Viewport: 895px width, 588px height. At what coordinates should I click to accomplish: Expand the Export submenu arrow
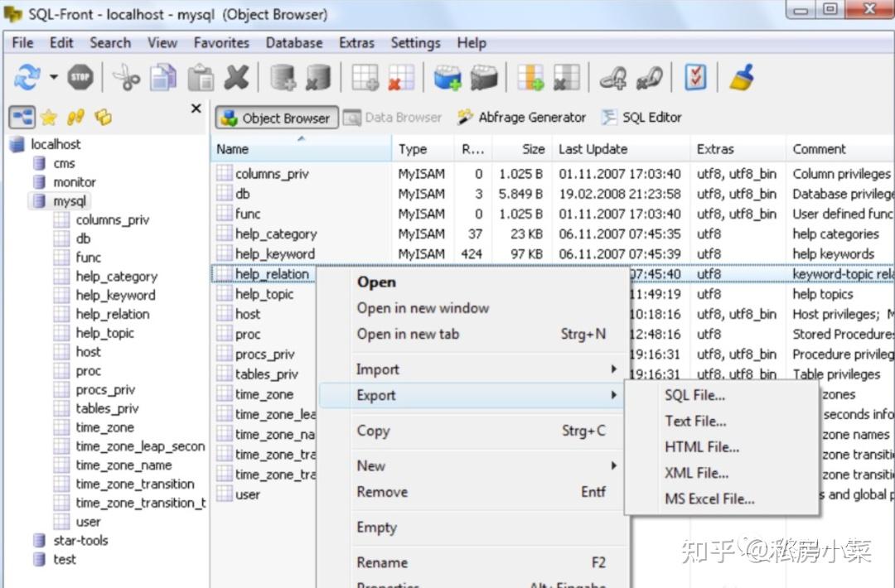click(x=614, y=396)
